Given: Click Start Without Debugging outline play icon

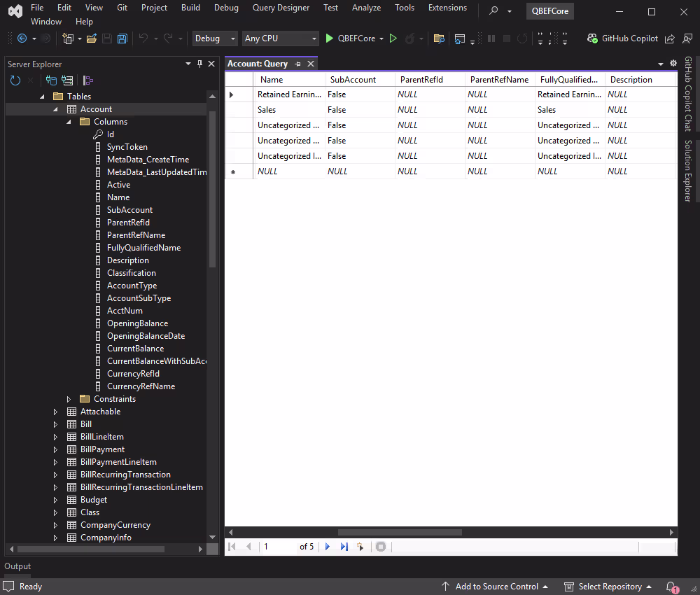Looking at the screenshot, I should (393, 38).
